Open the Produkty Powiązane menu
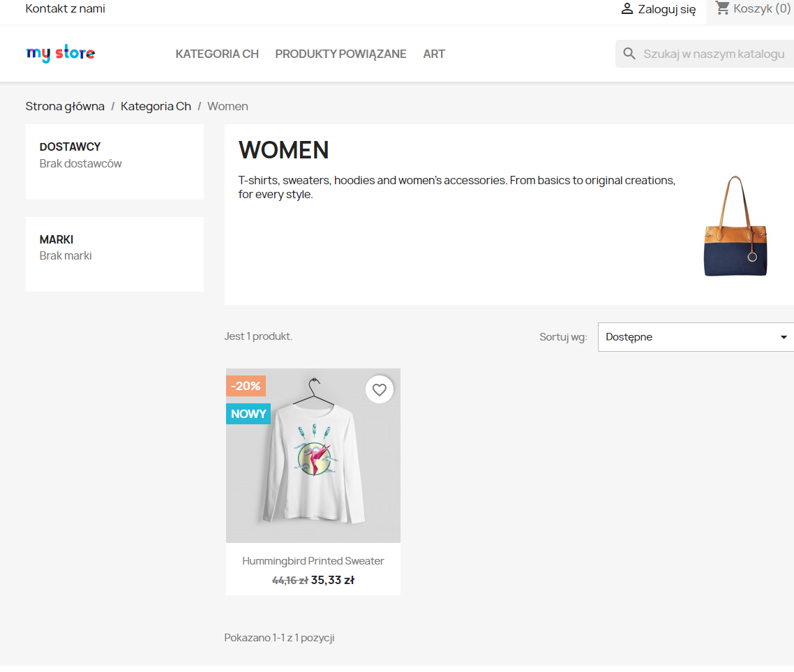794x672 pixels. (340, 54)
